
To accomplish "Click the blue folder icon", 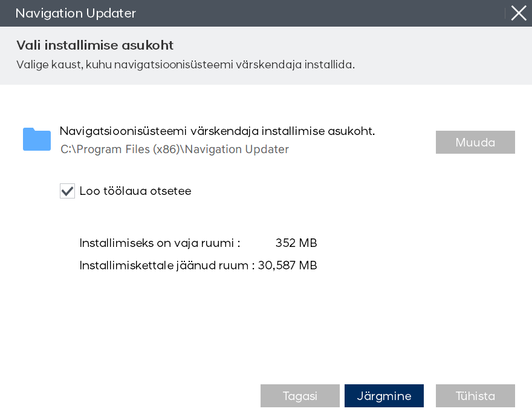I will point(37,139).
